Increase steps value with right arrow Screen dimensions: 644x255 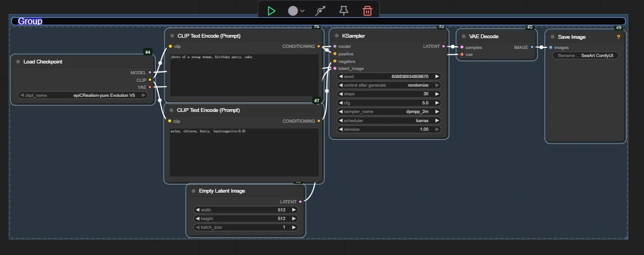tap(437, 94)
